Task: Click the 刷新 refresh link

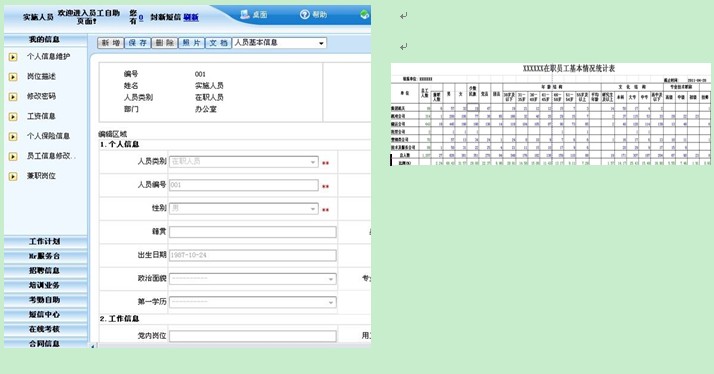Action: (191, 17)
